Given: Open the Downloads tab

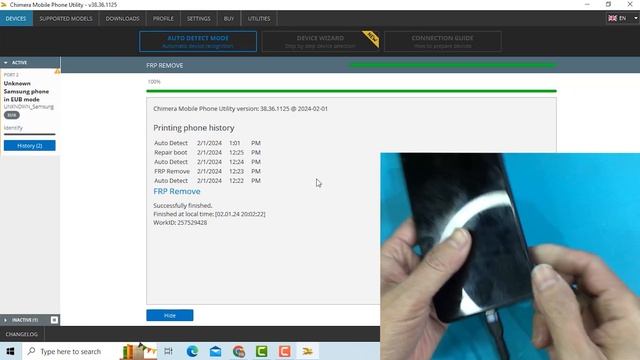Looking at the screenshot, I should tap(122, 18).
